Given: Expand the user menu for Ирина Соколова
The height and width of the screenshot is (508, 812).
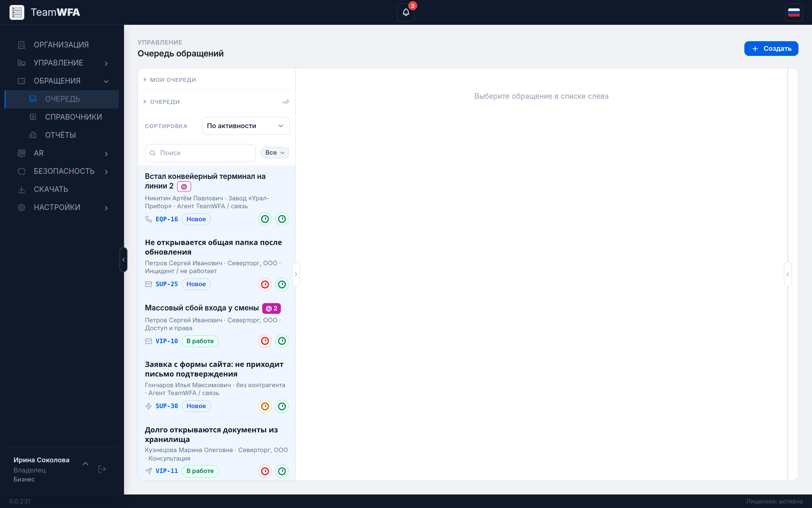Looking at the screenshot, I should 85,464.
